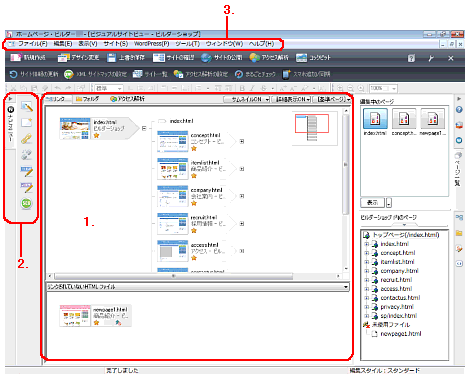Open the デザイン変更 design change tool

(63, 58)
